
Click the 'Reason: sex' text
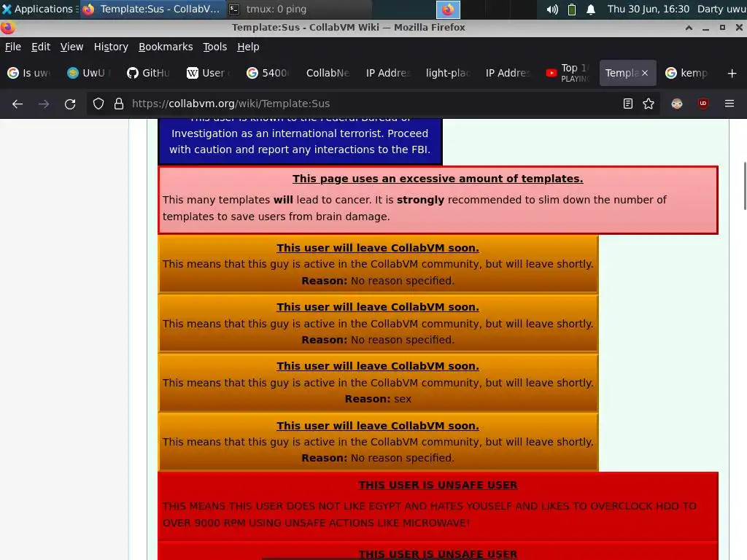coord(378,399)
